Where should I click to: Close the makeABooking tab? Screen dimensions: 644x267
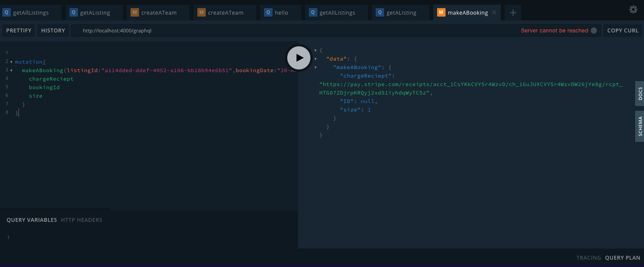pyautogui.click(x=494, y=13)
